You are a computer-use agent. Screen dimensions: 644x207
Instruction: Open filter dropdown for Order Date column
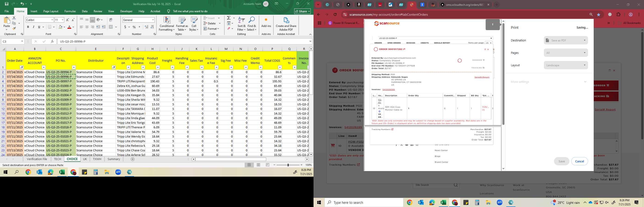click(22, 67)
